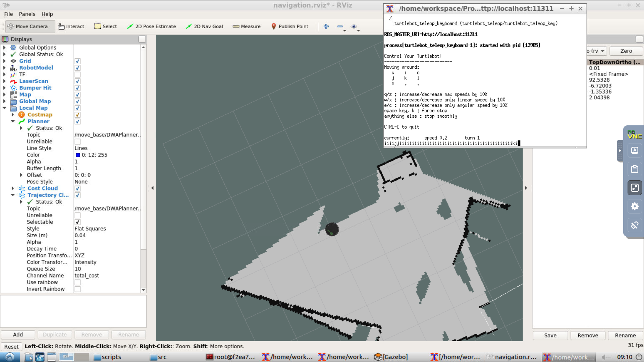Enable the Use rainbow option
Image resolution: width=644 pixels, height=362 pixels.
[x=77, y=282]
